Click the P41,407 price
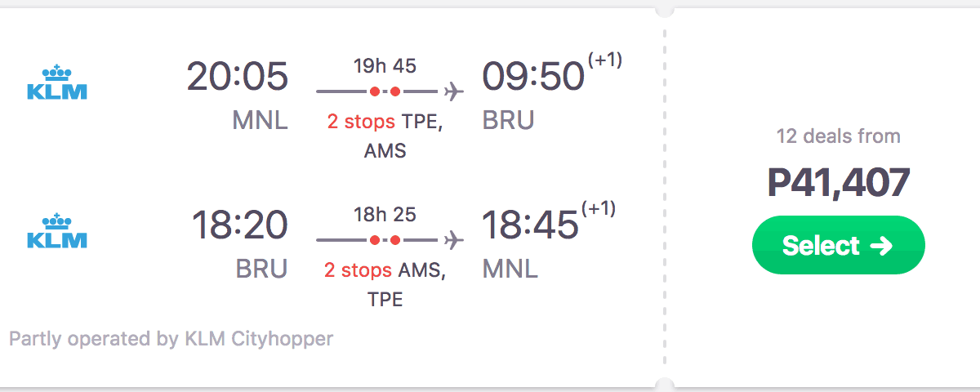The height and width of the screenshot is (392, 980). (x=838, y=183)
